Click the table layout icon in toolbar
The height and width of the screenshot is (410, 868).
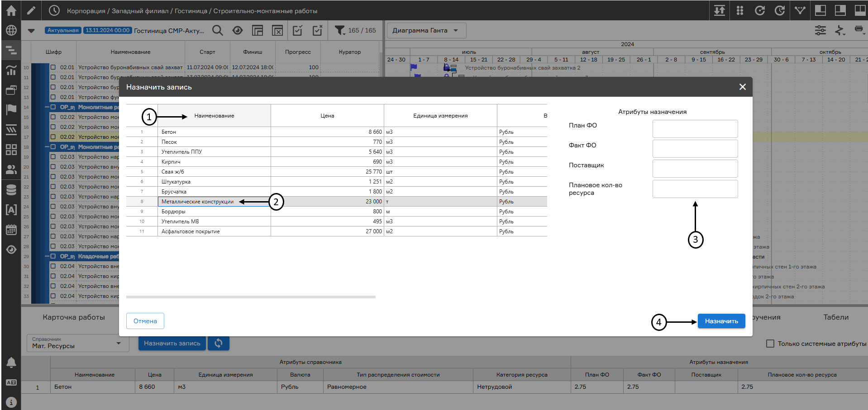(258, 30)
